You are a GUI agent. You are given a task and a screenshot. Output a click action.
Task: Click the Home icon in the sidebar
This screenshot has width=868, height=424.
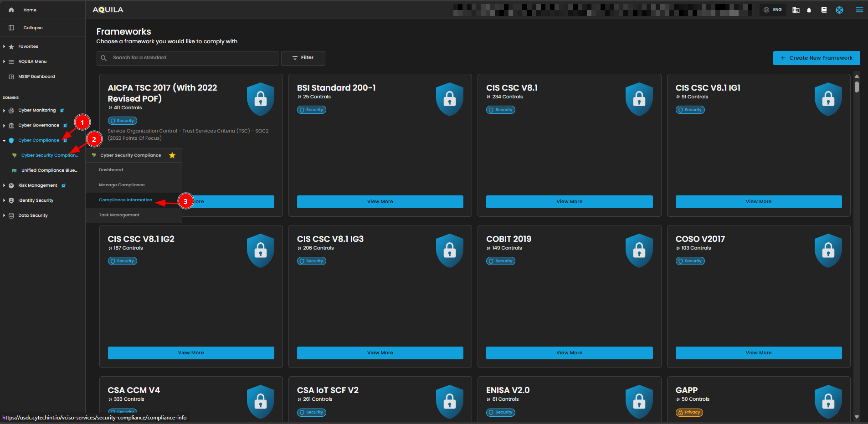pos(11,10)
